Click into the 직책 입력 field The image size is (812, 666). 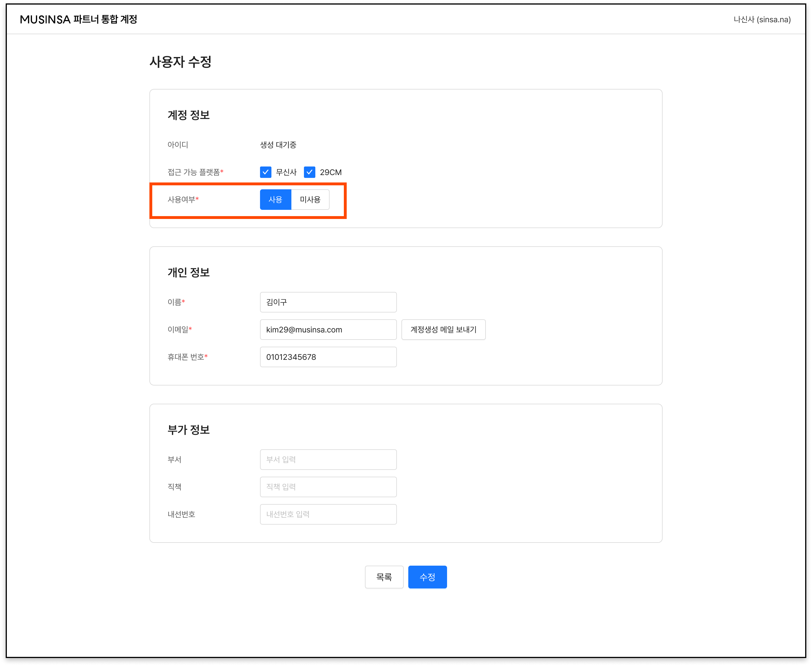pyautogui.click(x=328, y=487)
